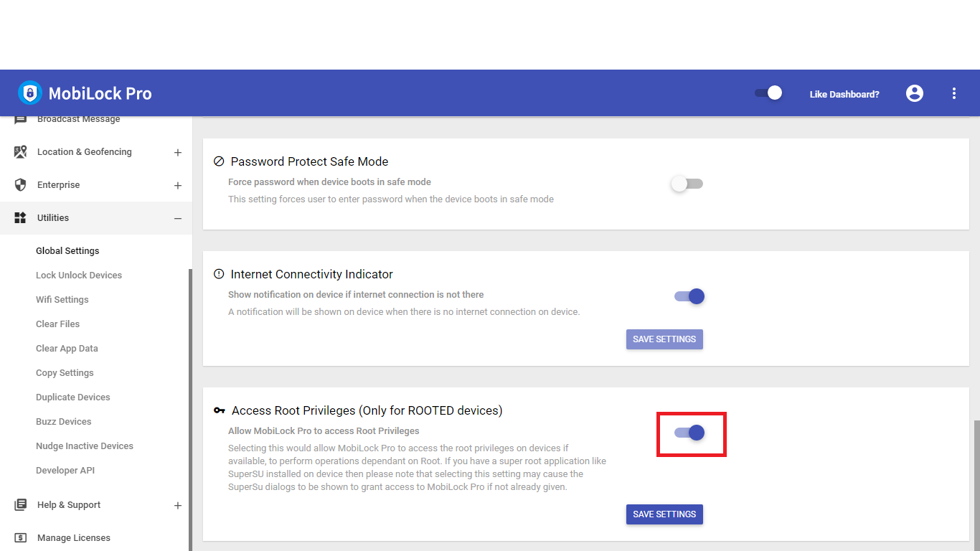Screen dimensions: 980x551
Task: Click the sidebar vertical scrollbar
Action: click(190, 409)
